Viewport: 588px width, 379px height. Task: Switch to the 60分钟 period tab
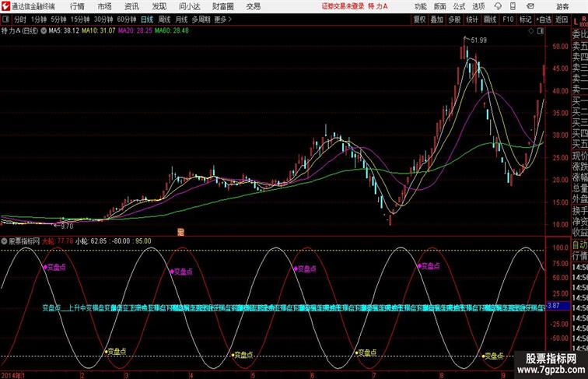pyautogui.click(x=127, y=19)
